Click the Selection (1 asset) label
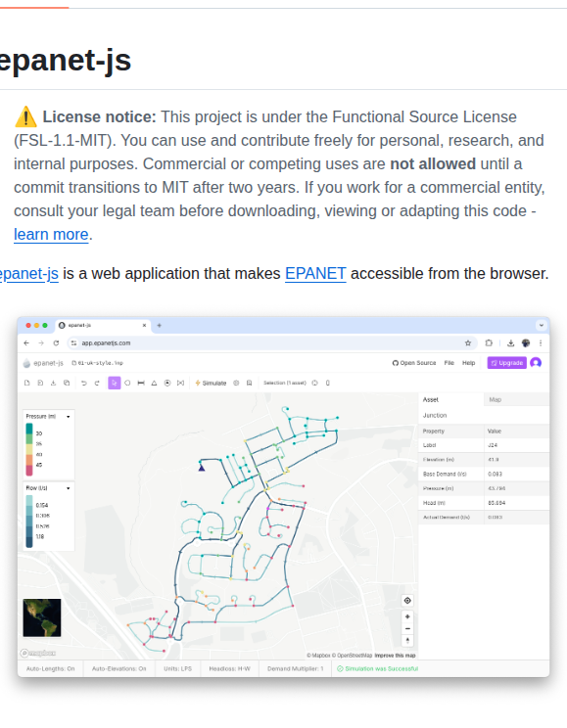 [x=284, y=383]
